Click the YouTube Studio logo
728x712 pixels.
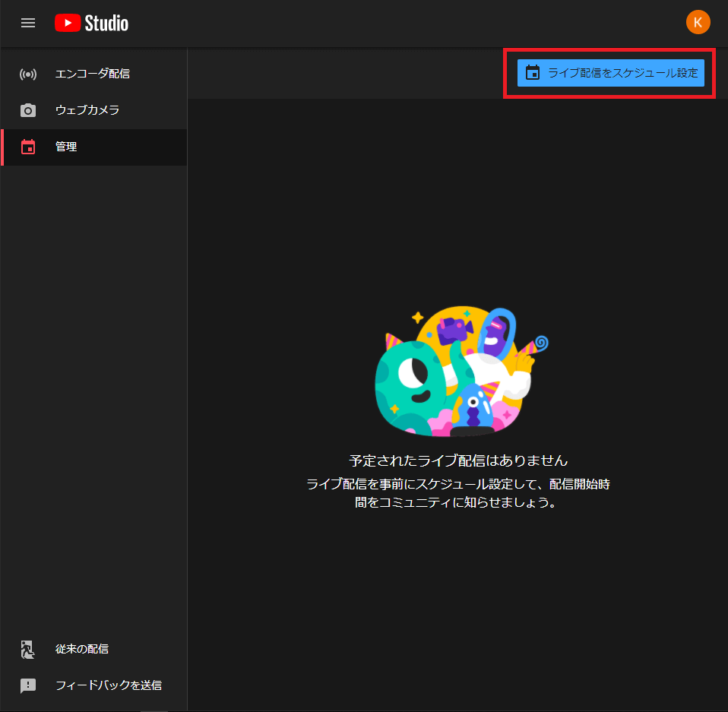click(x=91, y=23)
